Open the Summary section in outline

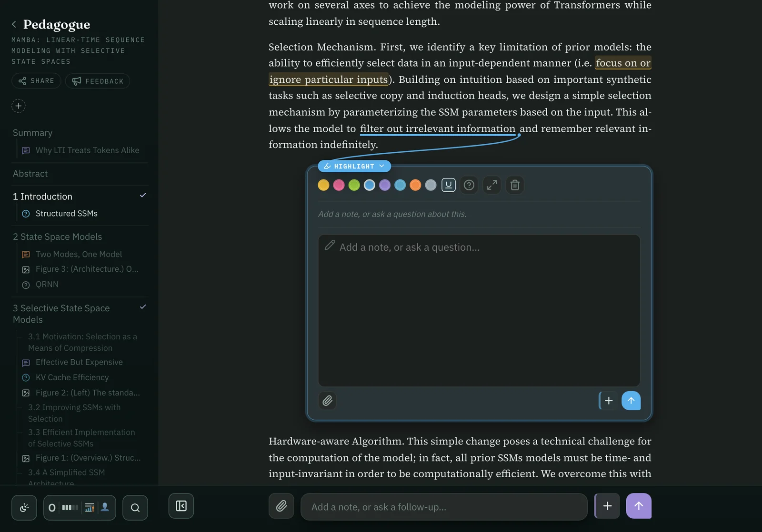tap(32, 133)
